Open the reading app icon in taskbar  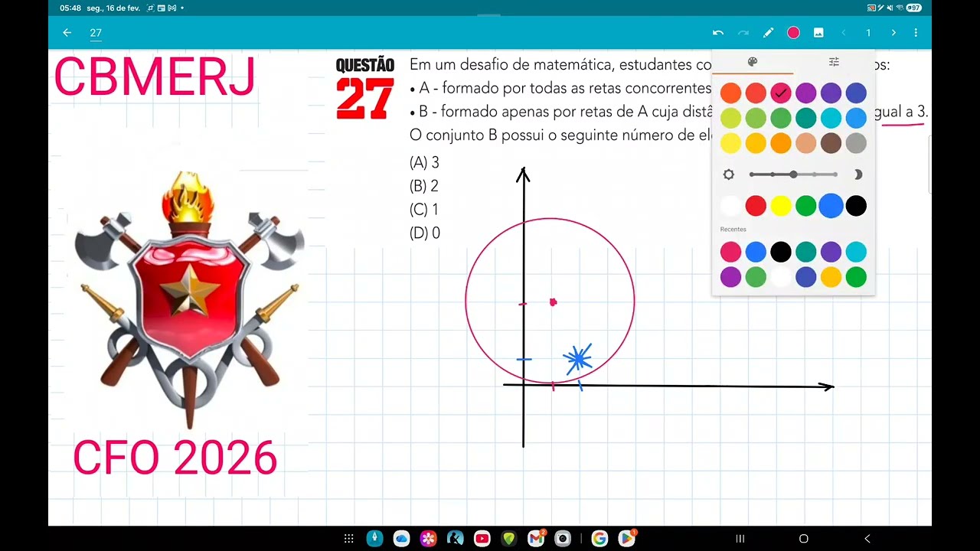455,539
